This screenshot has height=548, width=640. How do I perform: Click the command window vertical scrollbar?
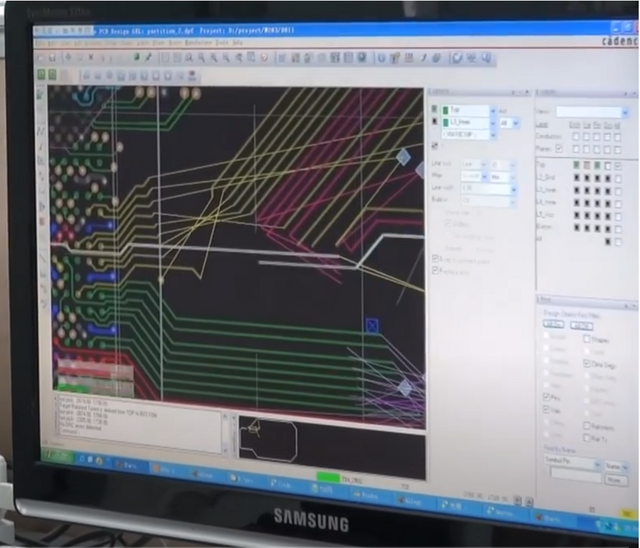tap(224, 433)
